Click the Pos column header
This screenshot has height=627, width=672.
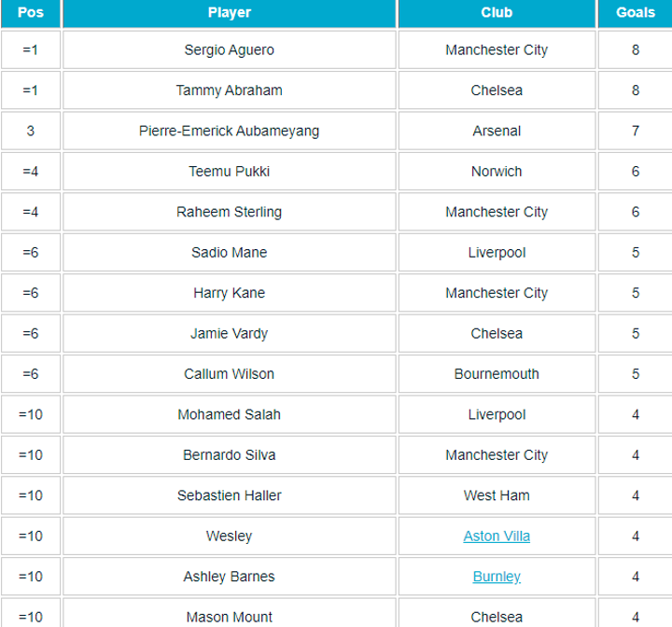click(31, 13)
